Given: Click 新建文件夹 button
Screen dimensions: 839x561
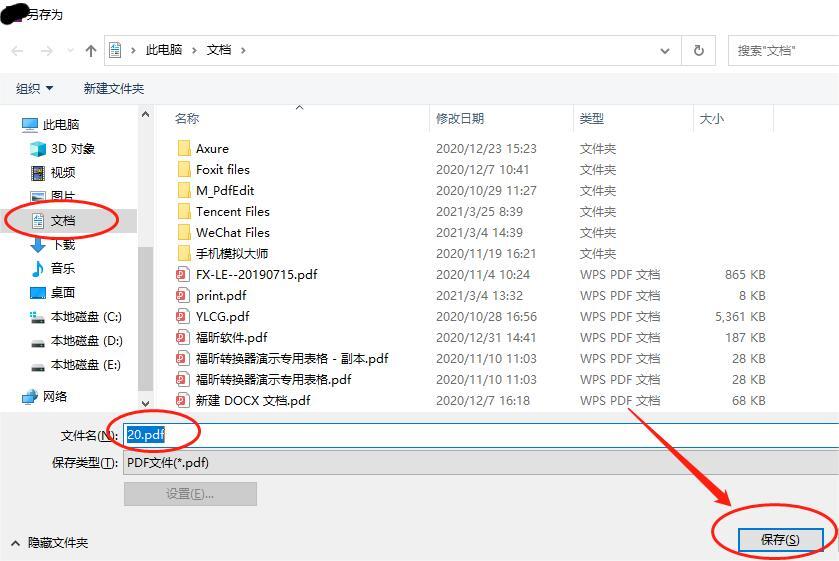Looking at the screenshot, I should point(113,88).
